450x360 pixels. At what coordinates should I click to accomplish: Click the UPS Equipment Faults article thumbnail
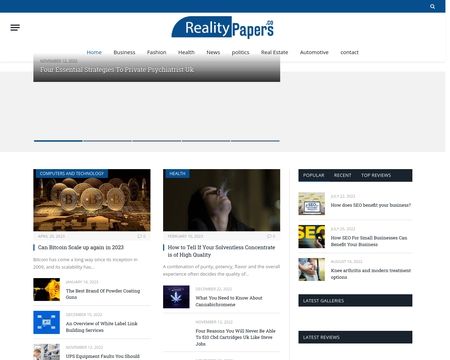(47, 352)
